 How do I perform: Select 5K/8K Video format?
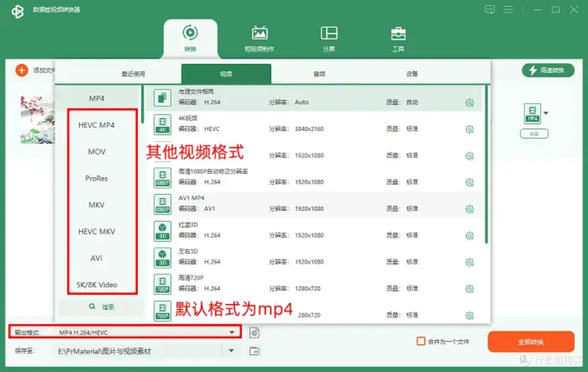click(x=97, y=285)
